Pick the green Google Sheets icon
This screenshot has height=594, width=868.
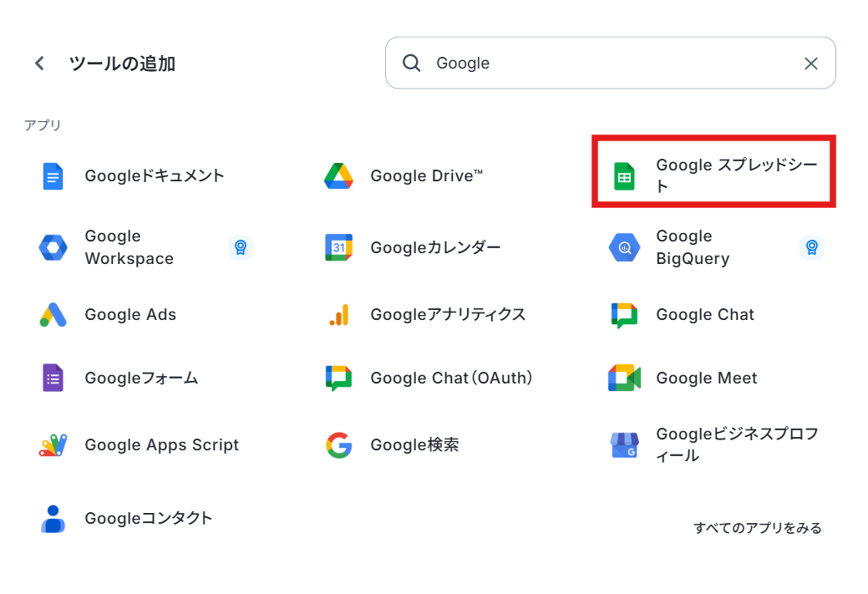click(x=624, y=176)
